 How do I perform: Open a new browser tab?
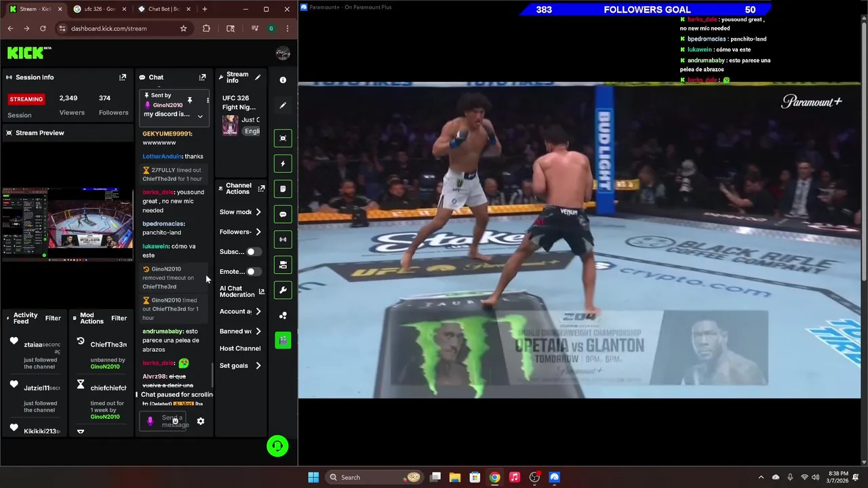click(205, 9)
